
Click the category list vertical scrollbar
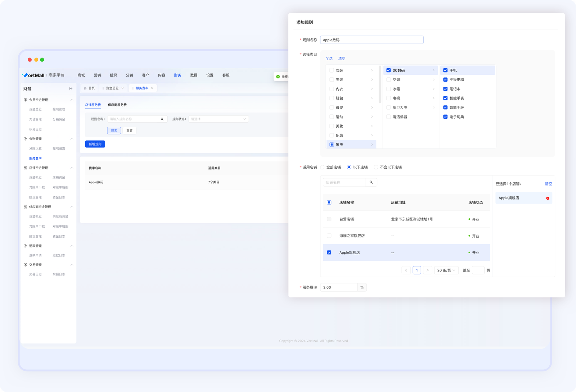[380, 85]
